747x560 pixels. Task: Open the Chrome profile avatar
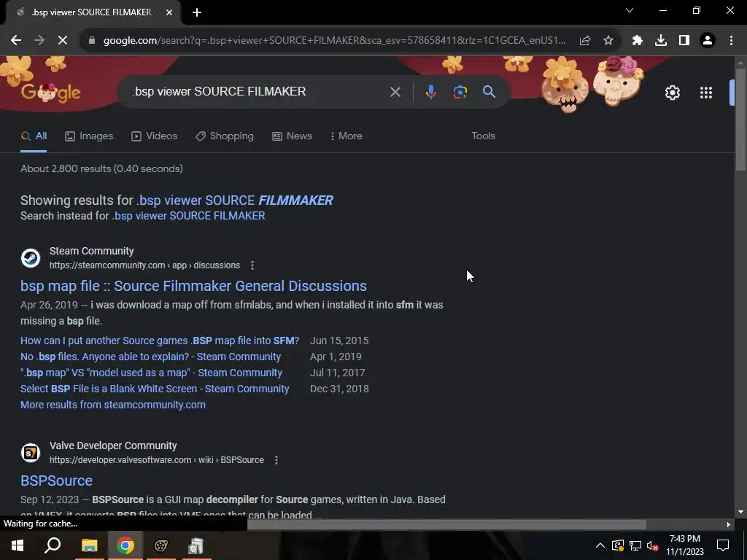pyautogui.click(x=708, y=41)
